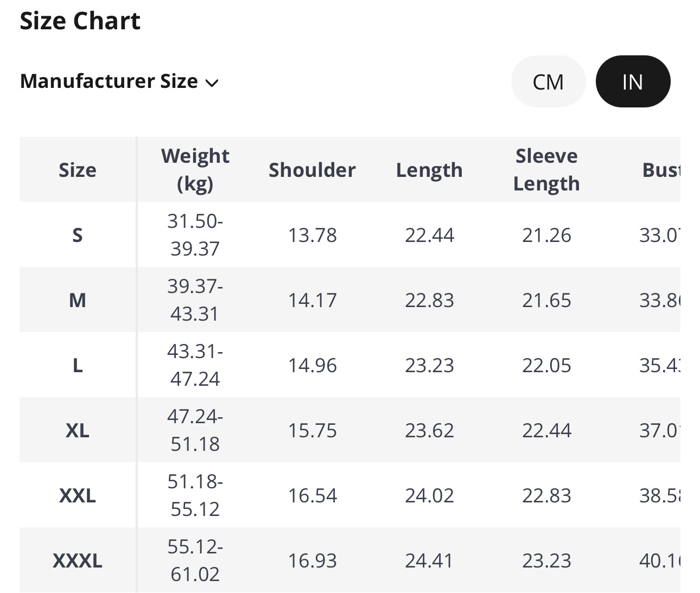Select weight range 43.31-47.24 for size L
This screenshot has width=700, height=593.
pos(195,365)
